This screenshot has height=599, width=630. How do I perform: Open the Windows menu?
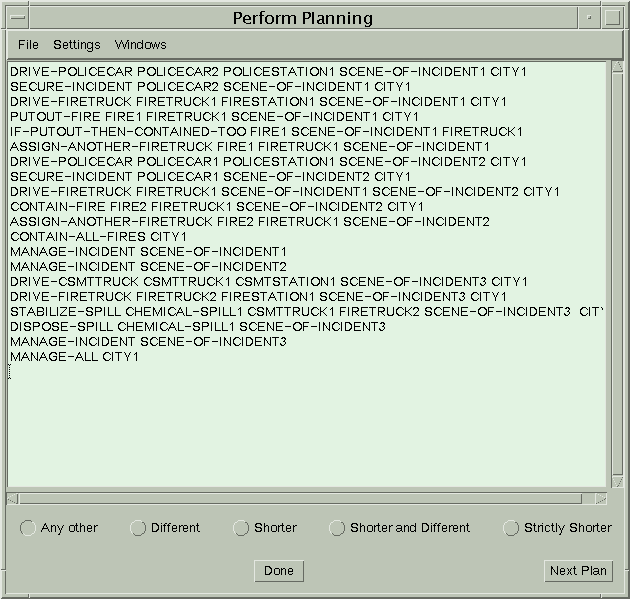pyautogui.click(x=140, y=45)
